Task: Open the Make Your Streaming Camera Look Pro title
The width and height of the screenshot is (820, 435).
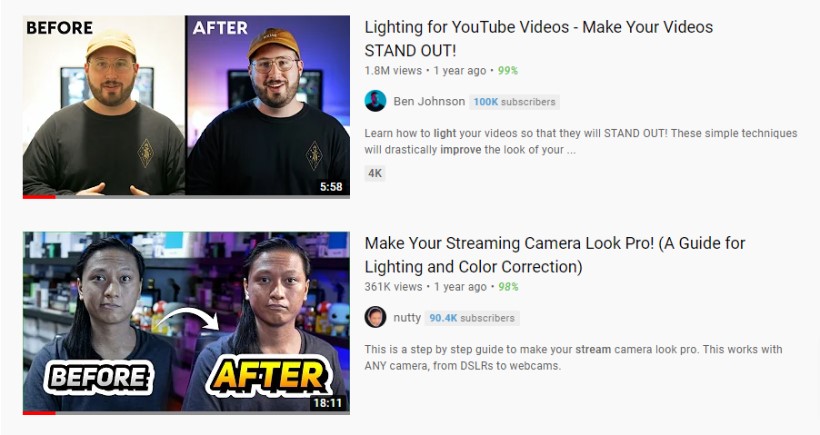Action: (555, 255)
